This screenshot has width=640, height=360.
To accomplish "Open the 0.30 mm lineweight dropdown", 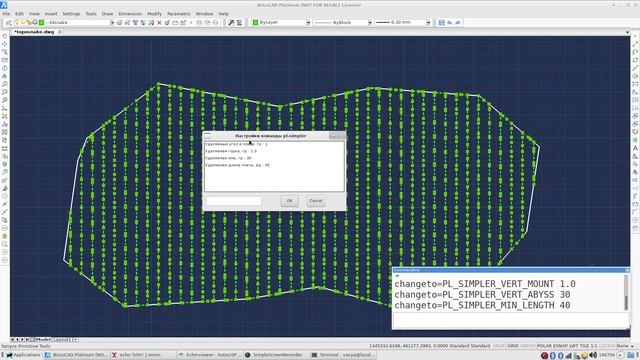I will 428,22.
